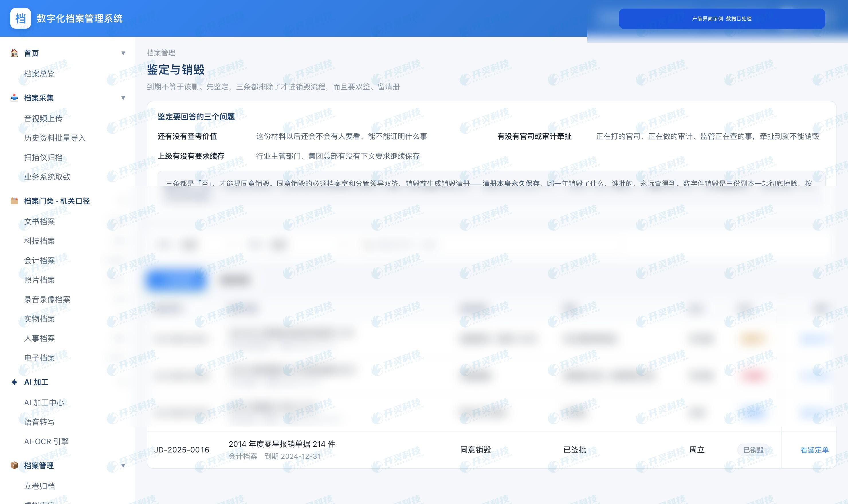Image resolution: width=848 pixels, height=504 pixels.
Task: Click 还有没有查考价值 label
Action: click(x=187, y=136)
